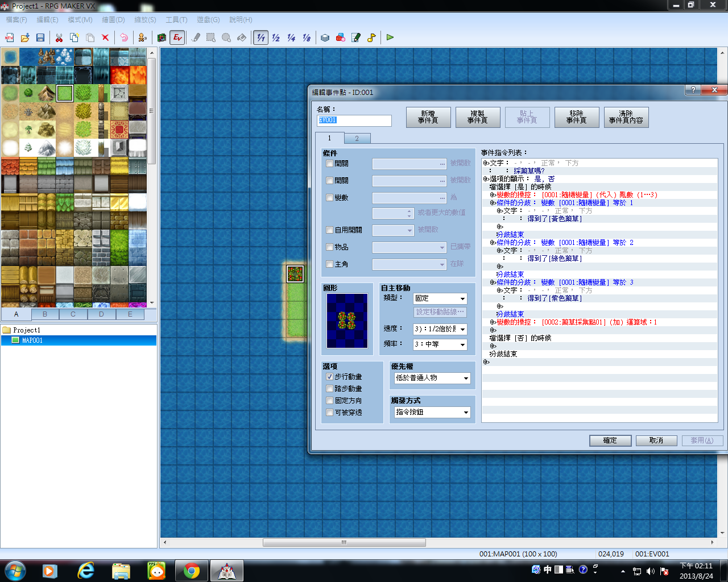Set map zoom to 1/8 scale
The height and width of the screenshot is (582, 728).
click(307, 38)
